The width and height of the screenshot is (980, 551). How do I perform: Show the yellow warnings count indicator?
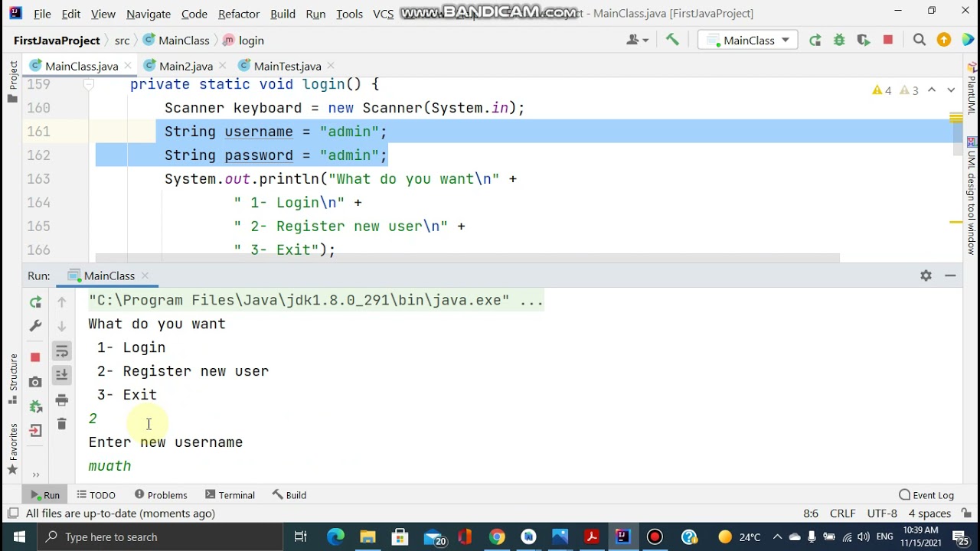tap(882, 90)
